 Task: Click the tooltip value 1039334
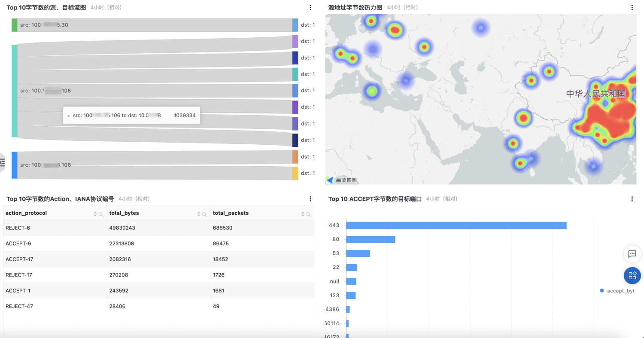(185, 116)
